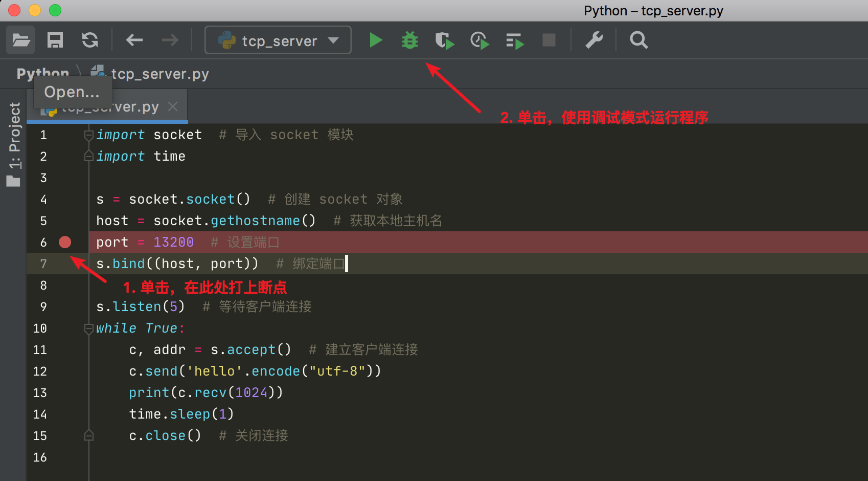868x481 pixels.
Task: Open the tcp_server run configuration dropdown
Action: click(x=278, y=40)
